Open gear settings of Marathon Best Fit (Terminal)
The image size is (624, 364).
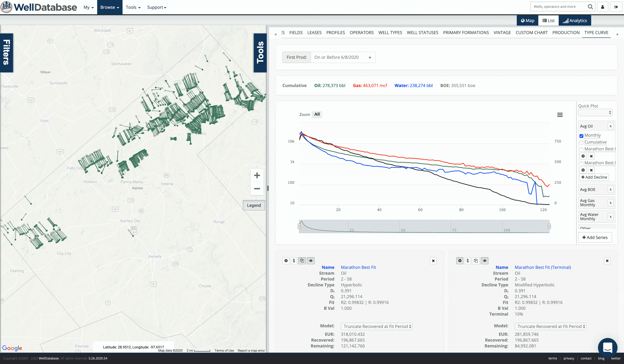460,261
